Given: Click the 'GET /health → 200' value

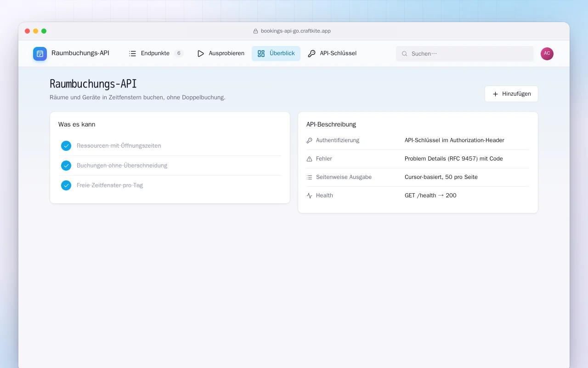Looking at the screenshot, I should 430,195.
